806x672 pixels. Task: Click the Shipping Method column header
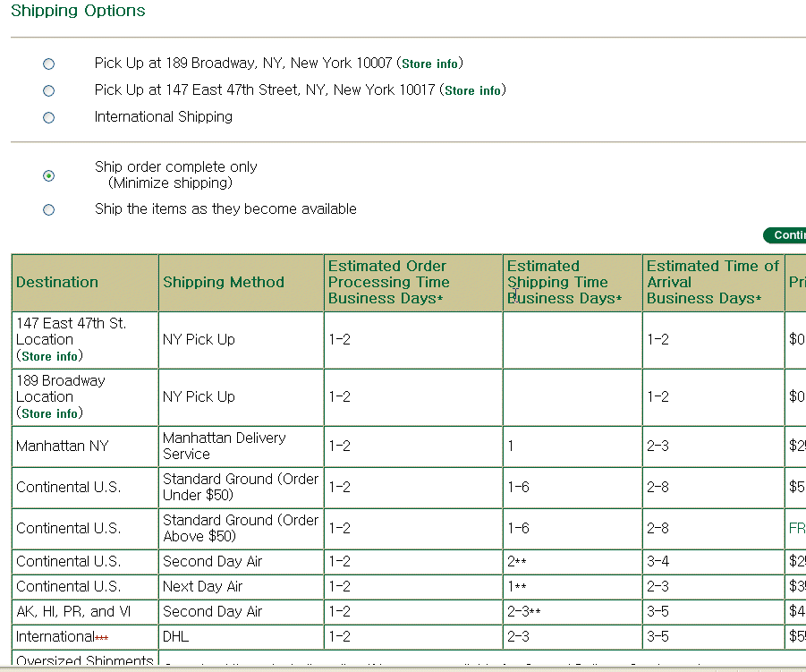[x=224, y=282]
